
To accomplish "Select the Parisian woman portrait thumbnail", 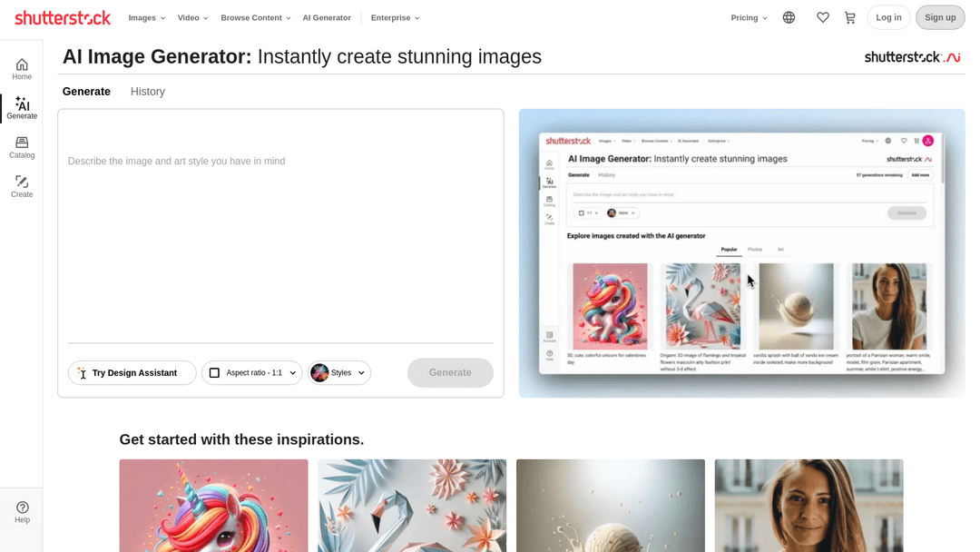I will click(808, 505).
